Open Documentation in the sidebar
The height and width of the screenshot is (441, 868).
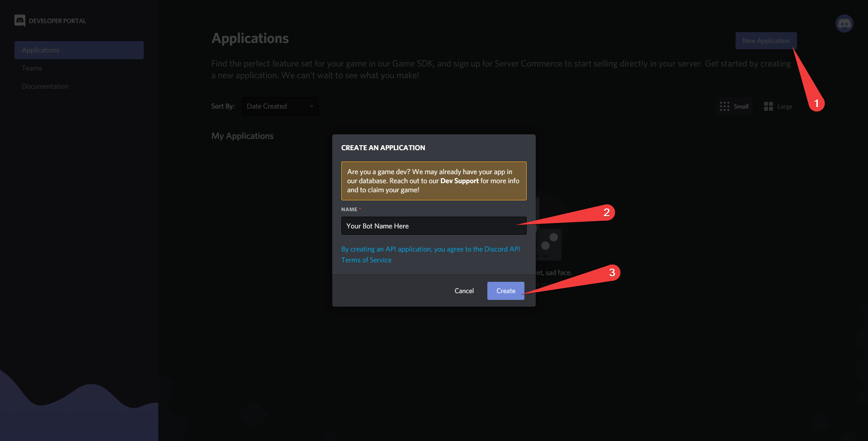(x=45, y=86)
